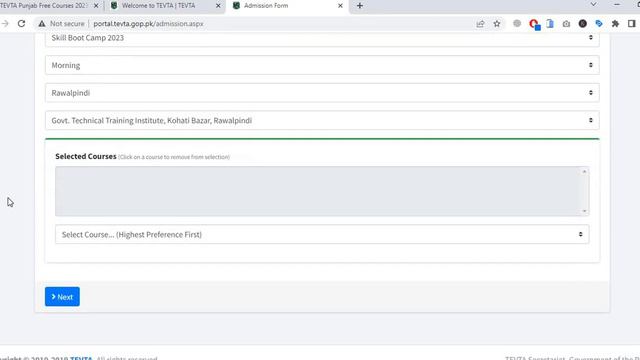
Task: Open the Extensions puzzle icon
Action: click(615, 24)
